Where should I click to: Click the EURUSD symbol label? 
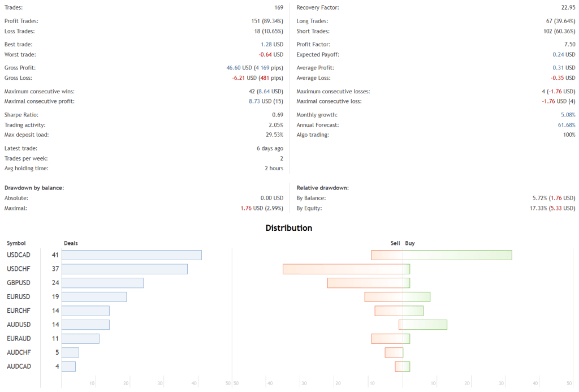tap(18, 297)
